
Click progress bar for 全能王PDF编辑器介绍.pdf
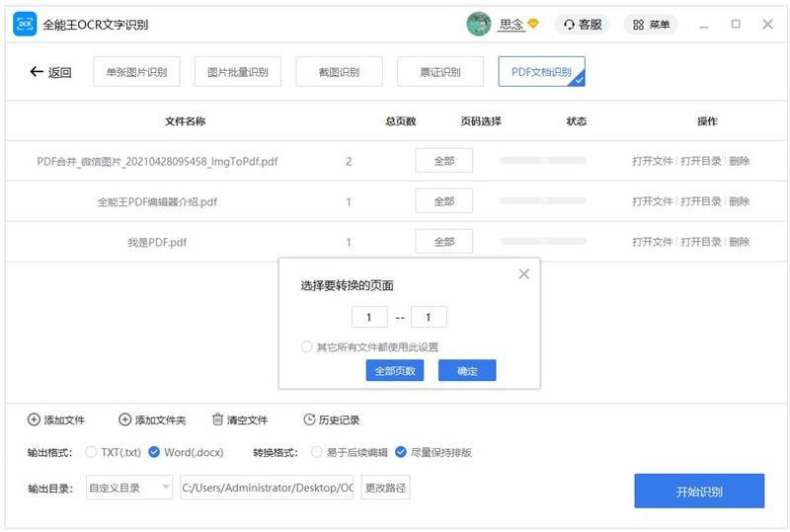543,200
